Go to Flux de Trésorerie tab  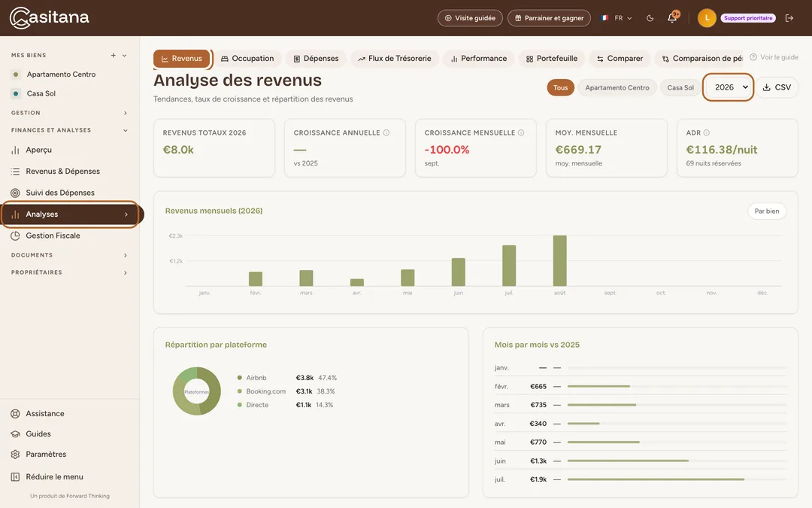(395, 59)
